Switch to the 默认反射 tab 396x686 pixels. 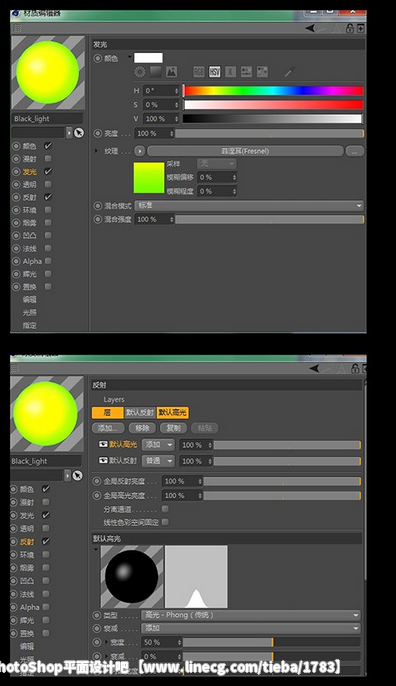point(140,413)
